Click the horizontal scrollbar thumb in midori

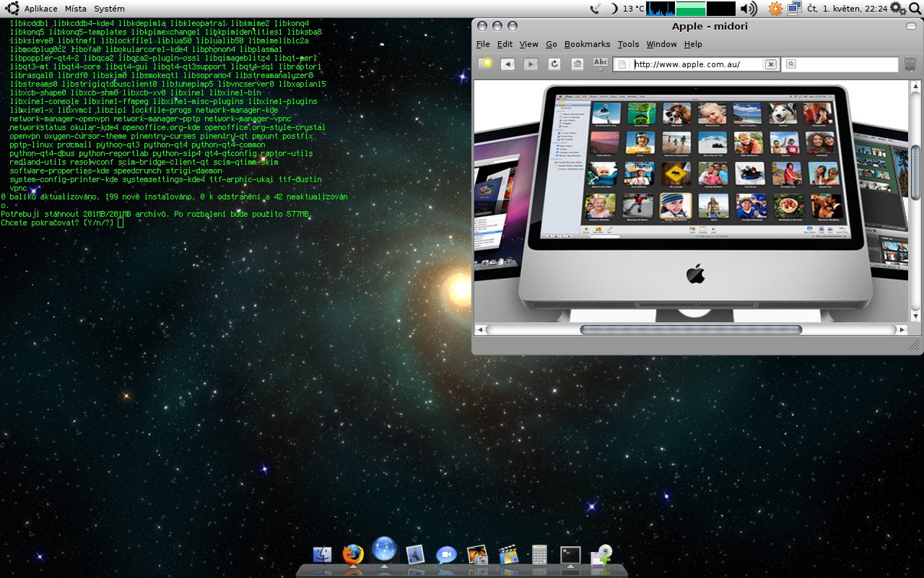[691, 329]
